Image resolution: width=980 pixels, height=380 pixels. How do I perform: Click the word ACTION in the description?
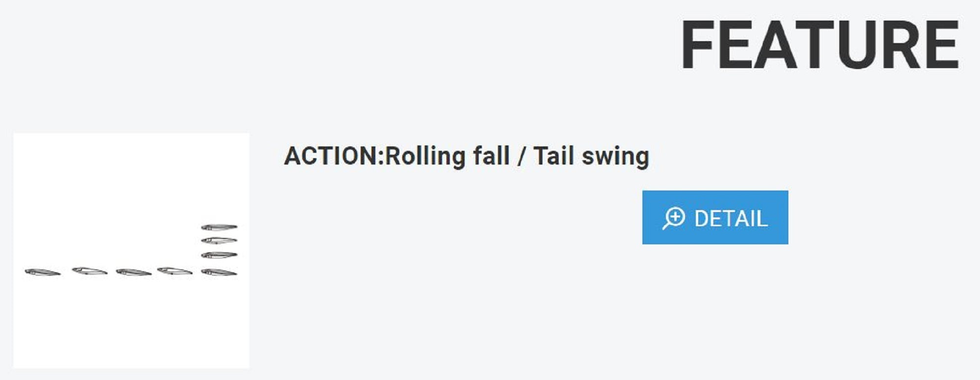click(331, 156)
